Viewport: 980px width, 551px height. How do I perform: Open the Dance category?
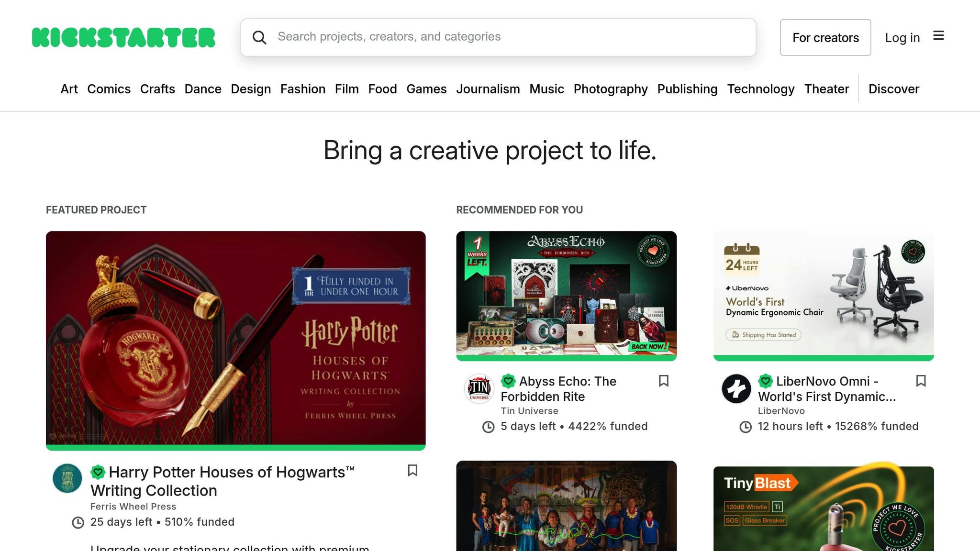203,89
